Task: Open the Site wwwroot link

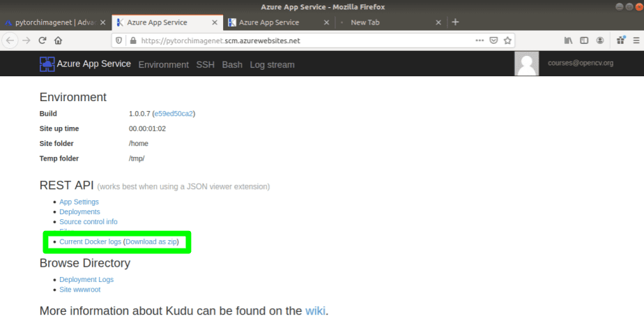Action: pyautogui.click(x=79, y=290)
